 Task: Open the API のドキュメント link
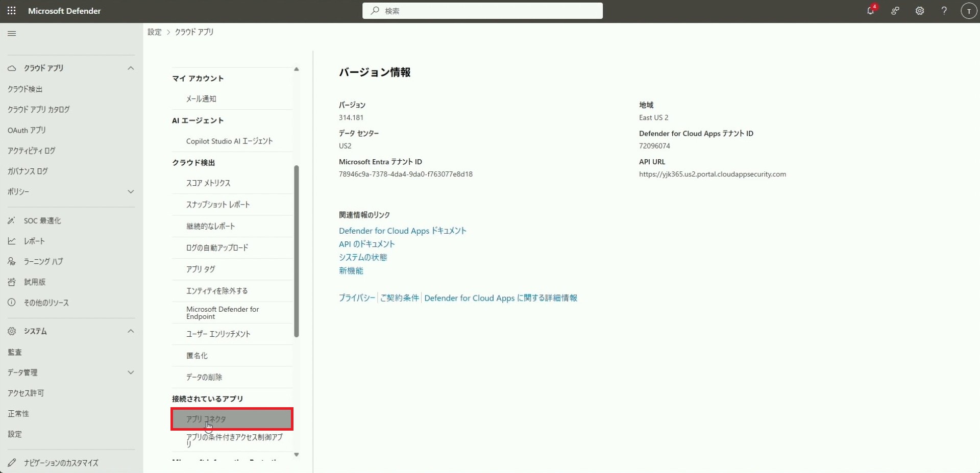point(366,244)
